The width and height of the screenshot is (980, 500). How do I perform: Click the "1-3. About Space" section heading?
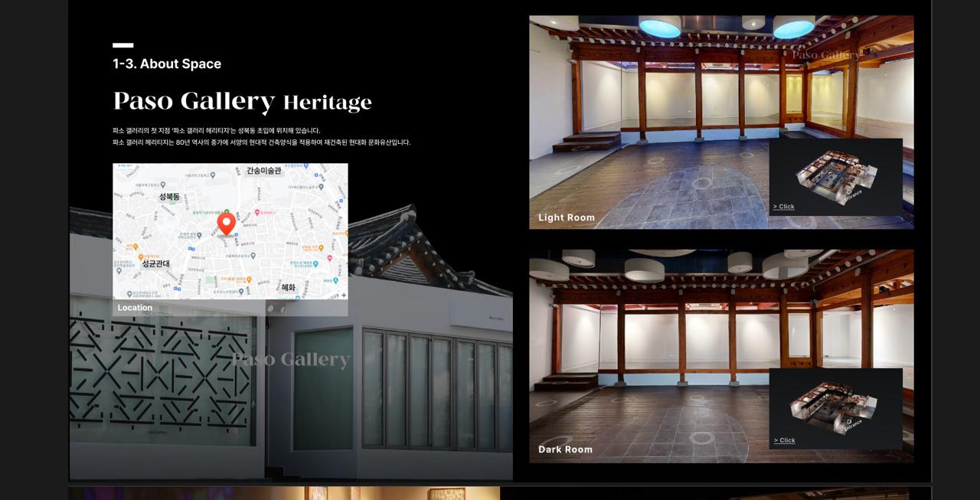click(x=167, y=64)
